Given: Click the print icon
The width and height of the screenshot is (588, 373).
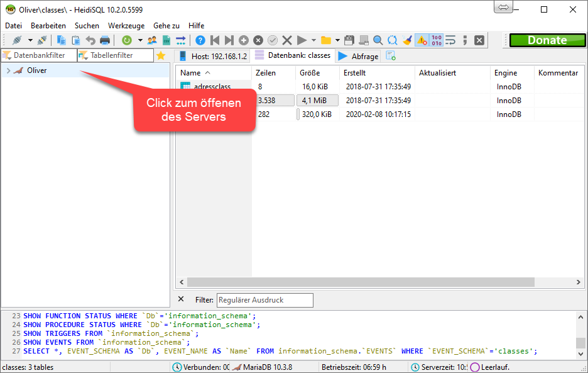Looking at the screenshot, I should click(x=105, y=40).
